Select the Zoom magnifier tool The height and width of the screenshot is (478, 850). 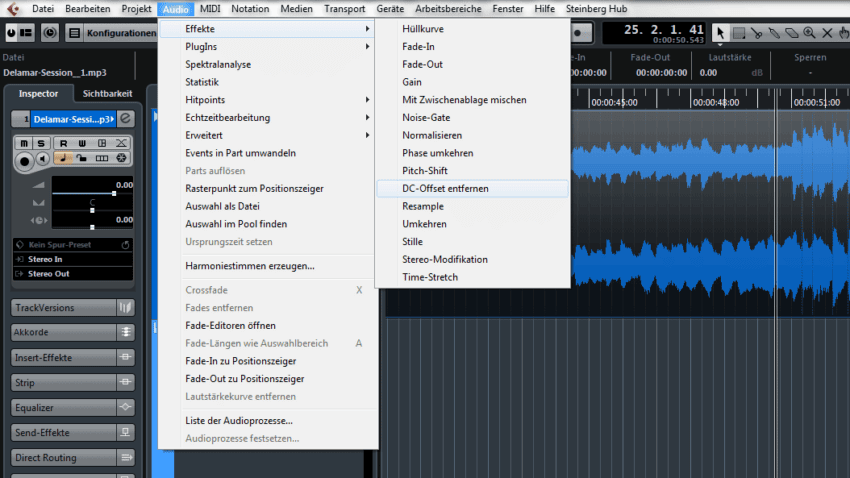[x=808, y=33]
